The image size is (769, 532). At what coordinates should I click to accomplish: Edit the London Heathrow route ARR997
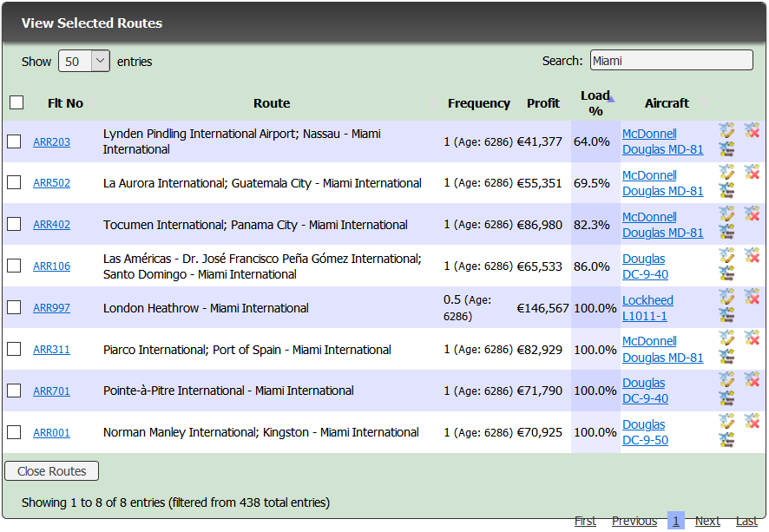pyautogui.click(x=726, y=298)
